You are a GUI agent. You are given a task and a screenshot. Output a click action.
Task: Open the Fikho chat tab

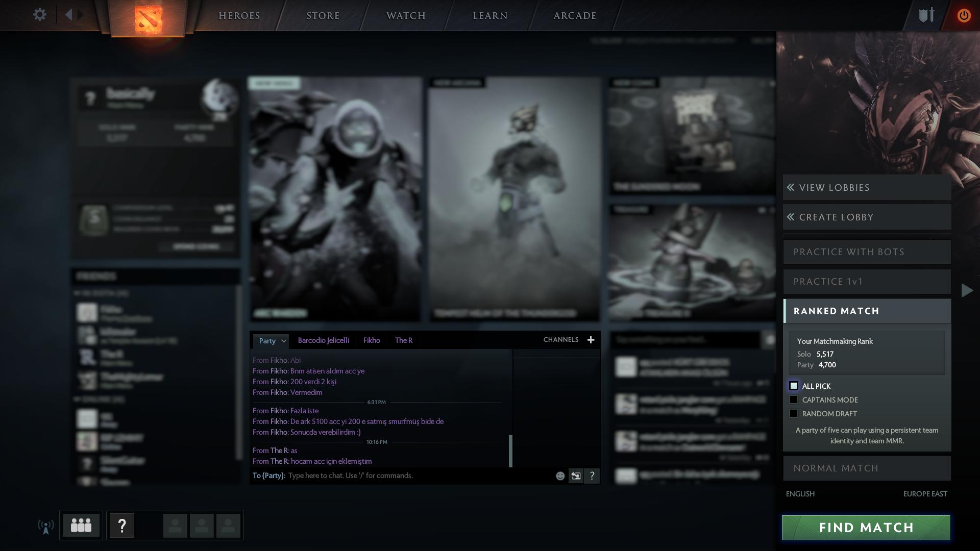[372, 340]
